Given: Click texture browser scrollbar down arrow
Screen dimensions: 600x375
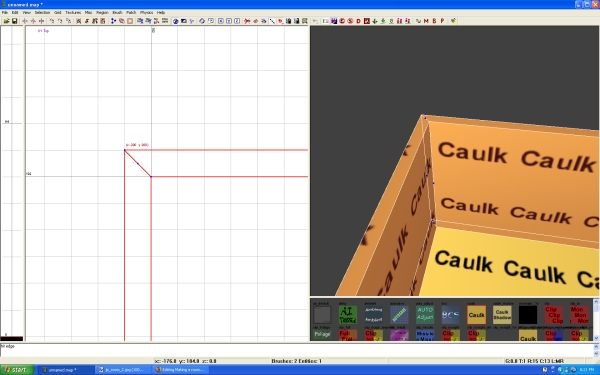Looking at the screenshot, I should (x=596, y=338).
